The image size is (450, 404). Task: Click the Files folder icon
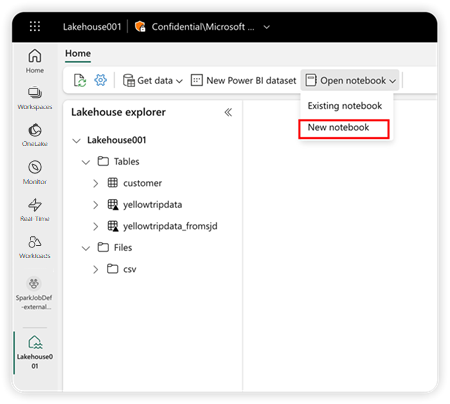103,247
